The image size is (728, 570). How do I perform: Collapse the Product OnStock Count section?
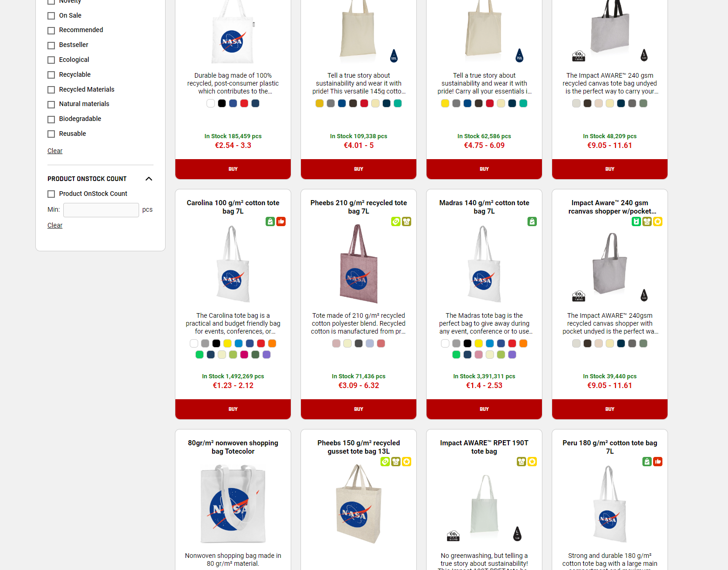(x=149, y=179)
